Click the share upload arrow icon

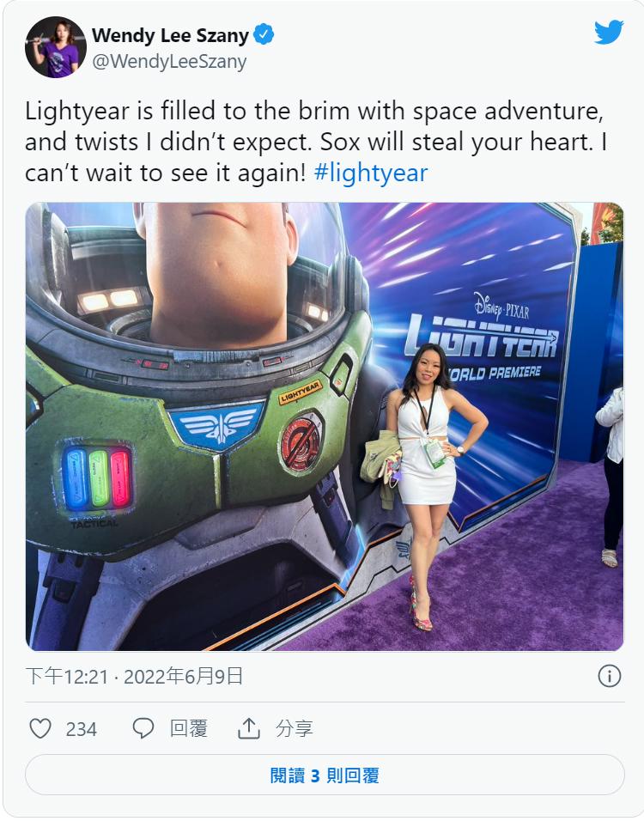point(249,727)
